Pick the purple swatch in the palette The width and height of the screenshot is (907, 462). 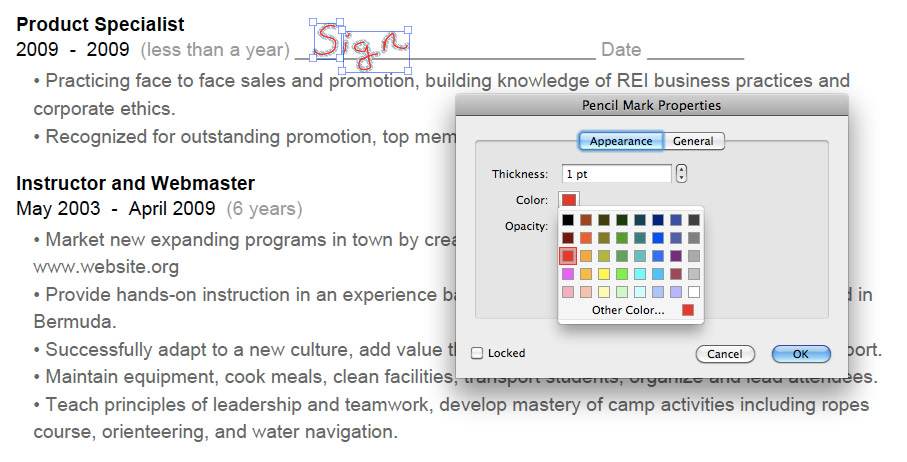[x=676, y=256]
